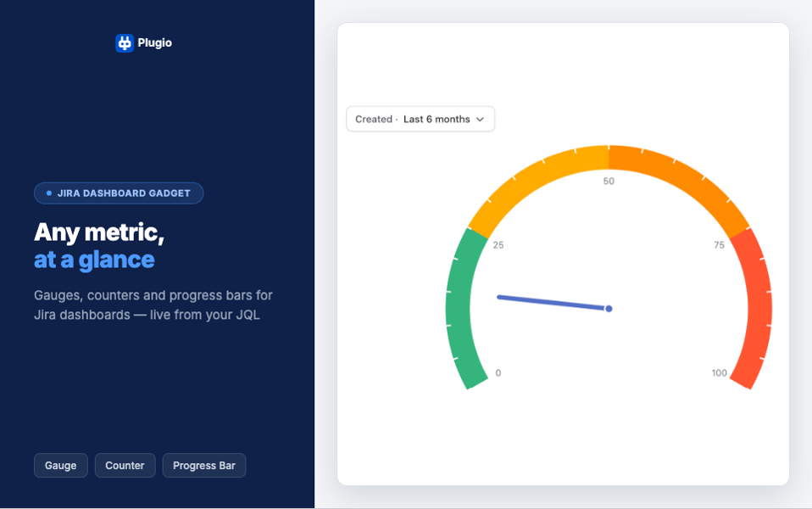Select the Counter tag
This screenshot has height=509, width=812.
[125, 466]
